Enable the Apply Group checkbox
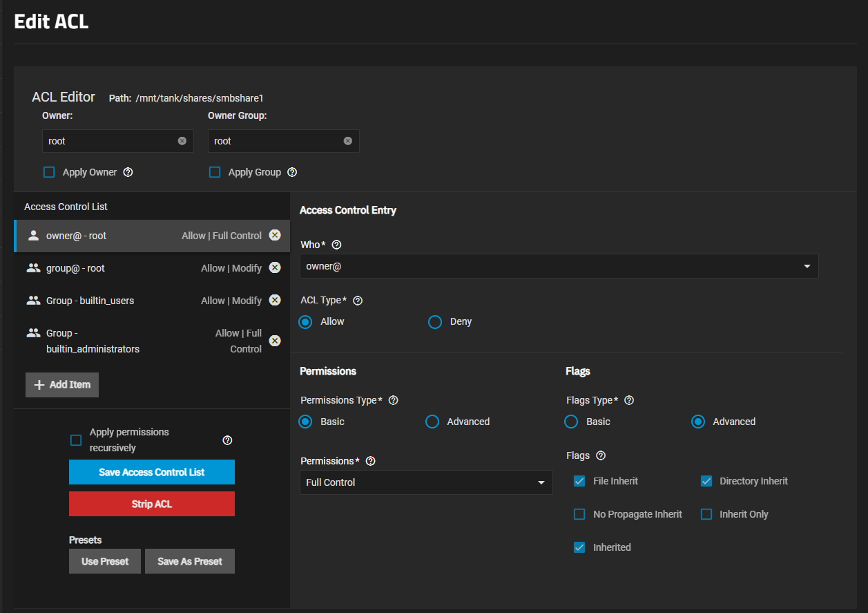868x613 pixels. coord(215,172)
